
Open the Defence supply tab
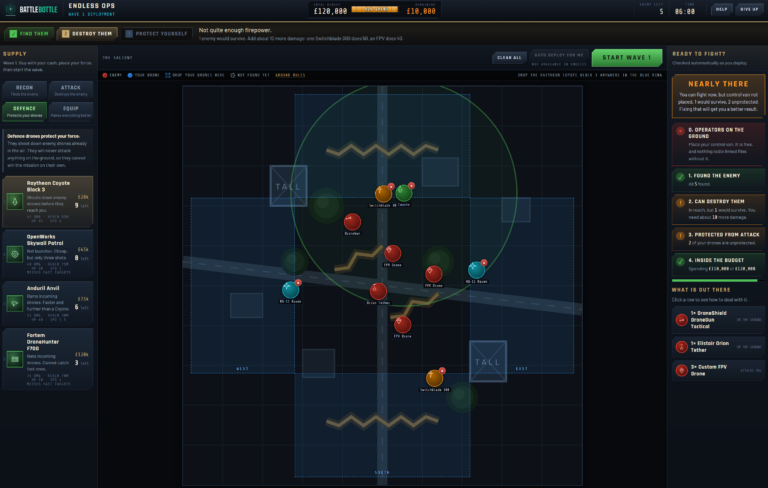coord(24,111)
